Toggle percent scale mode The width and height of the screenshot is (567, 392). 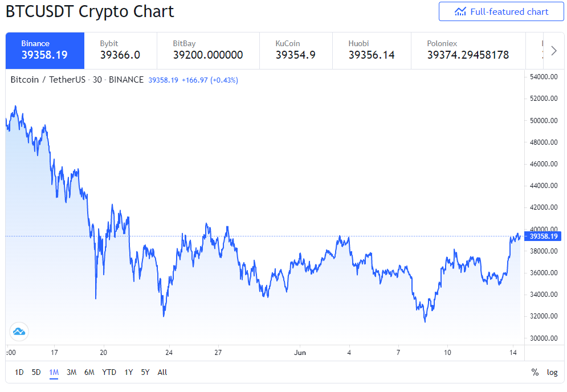[535, 372]
